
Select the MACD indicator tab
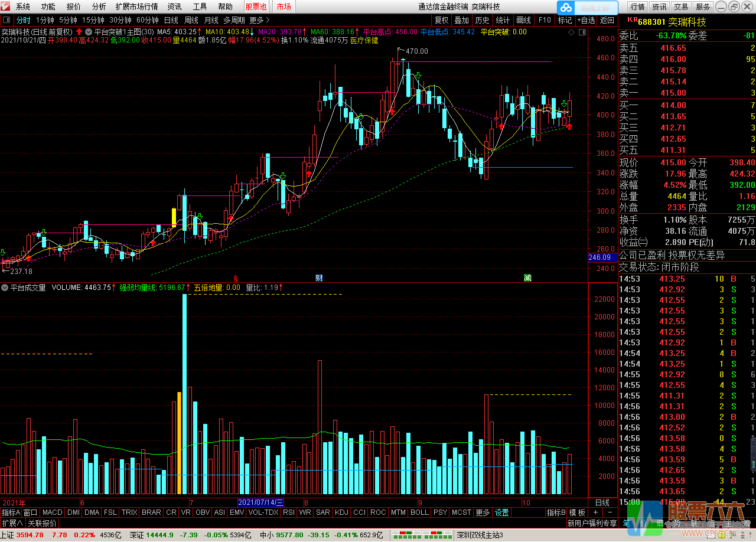[52, 512]
